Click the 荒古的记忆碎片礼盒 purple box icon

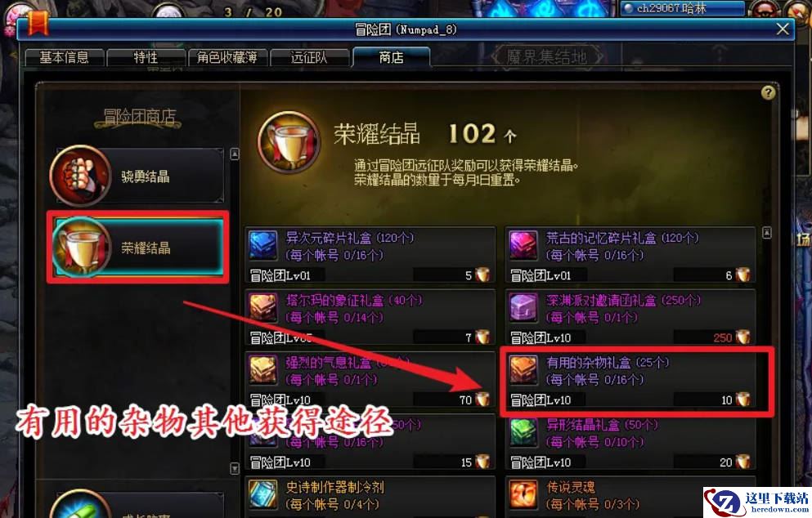(x=523, y=245)
